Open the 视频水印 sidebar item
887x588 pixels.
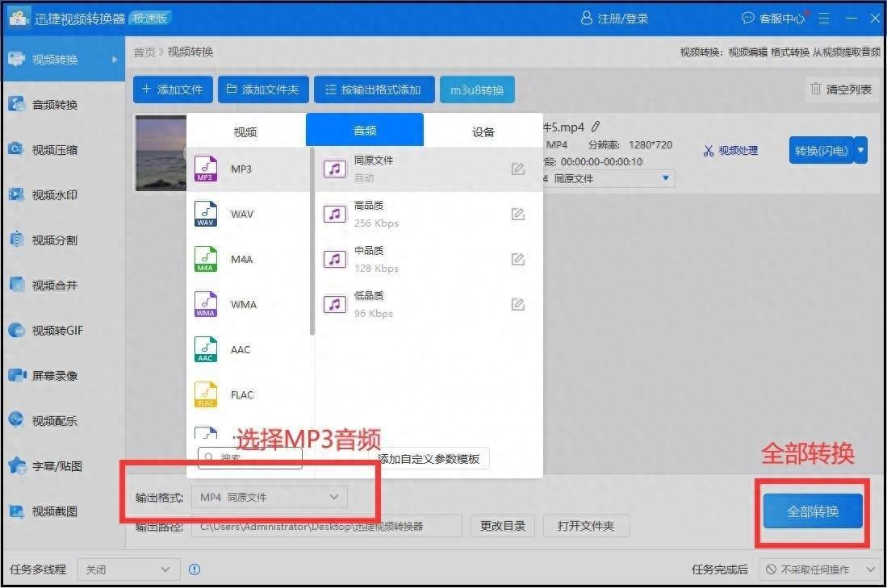63,195
